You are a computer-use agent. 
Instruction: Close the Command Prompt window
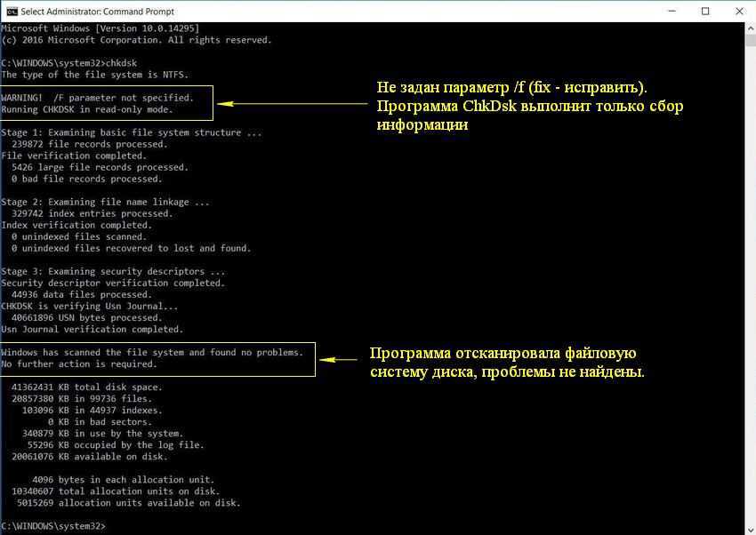pos(739,11)
